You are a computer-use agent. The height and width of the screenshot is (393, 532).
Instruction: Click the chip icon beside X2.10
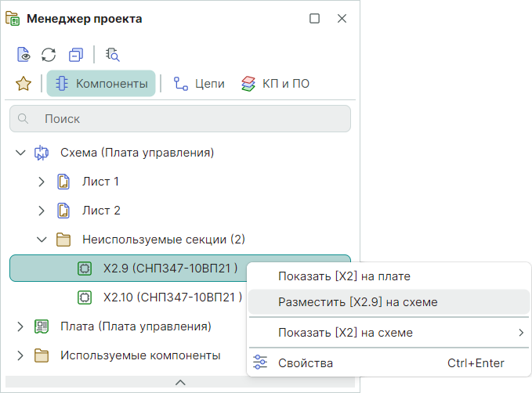[x=85, y=297]
